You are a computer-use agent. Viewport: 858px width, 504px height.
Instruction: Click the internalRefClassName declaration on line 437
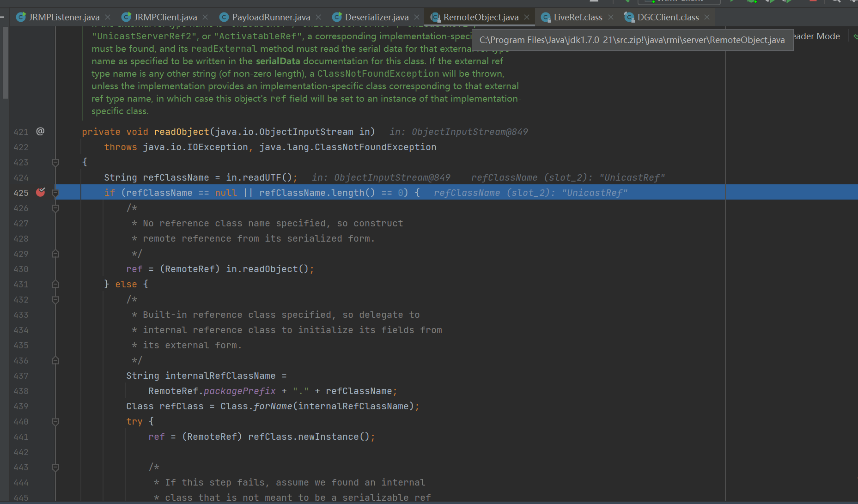pos(220,376)
